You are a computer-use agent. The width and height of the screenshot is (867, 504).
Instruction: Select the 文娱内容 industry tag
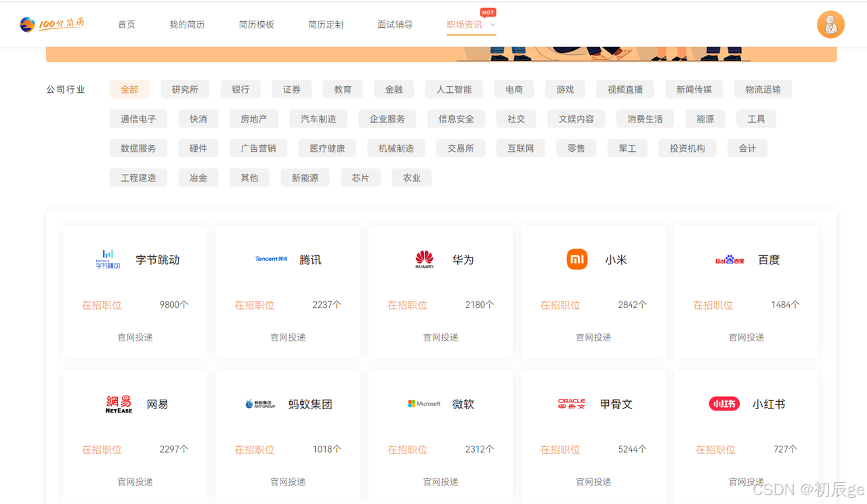tap(576, 119)
